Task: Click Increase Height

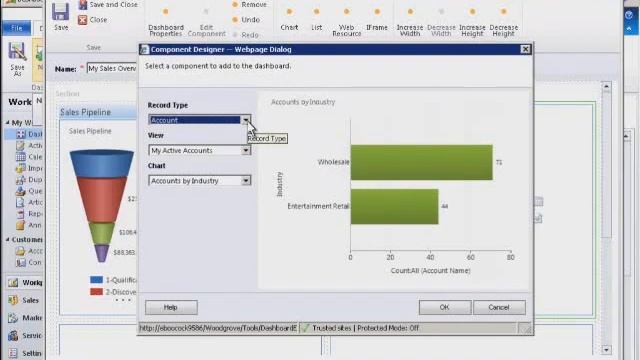Action: click(x=472, y=22)
